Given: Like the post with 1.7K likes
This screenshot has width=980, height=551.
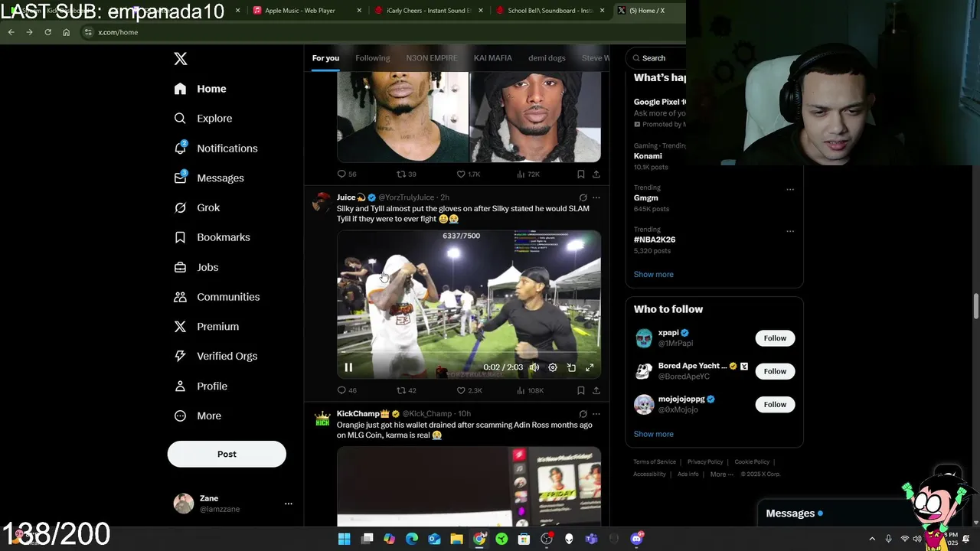Looking at the screenshot, I should pyautogui.click(x=469, y=174).
